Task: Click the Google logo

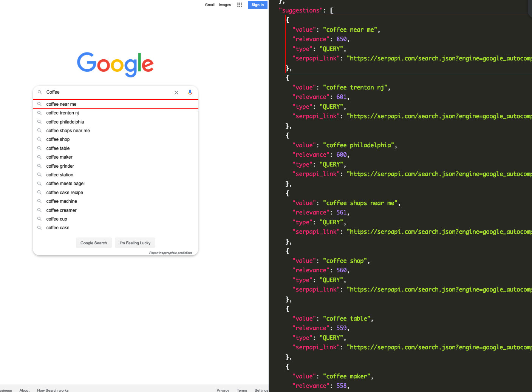Action: click(115, 65)
